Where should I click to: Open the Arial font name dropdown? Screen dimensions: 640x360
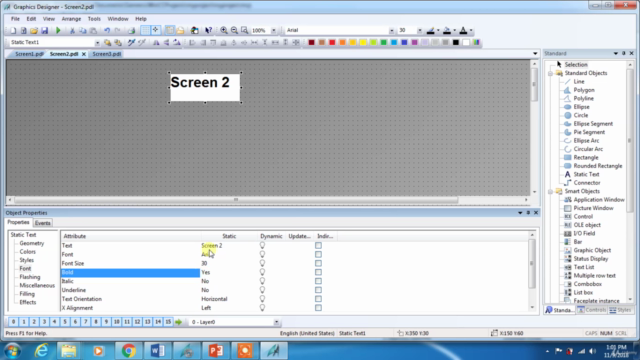pyautogui.click(x=391, y=31)
